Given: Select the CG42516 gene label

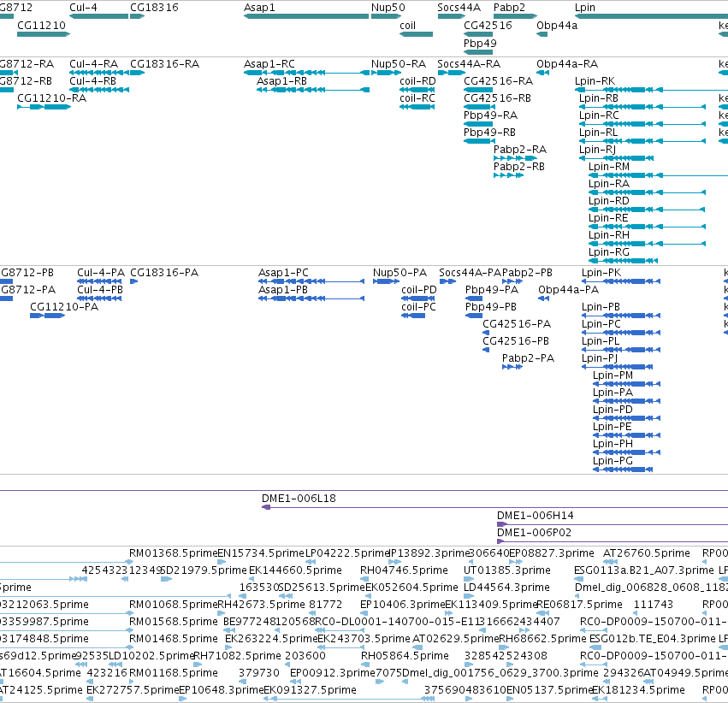Looking at the screenshot, I should point(488,26).
